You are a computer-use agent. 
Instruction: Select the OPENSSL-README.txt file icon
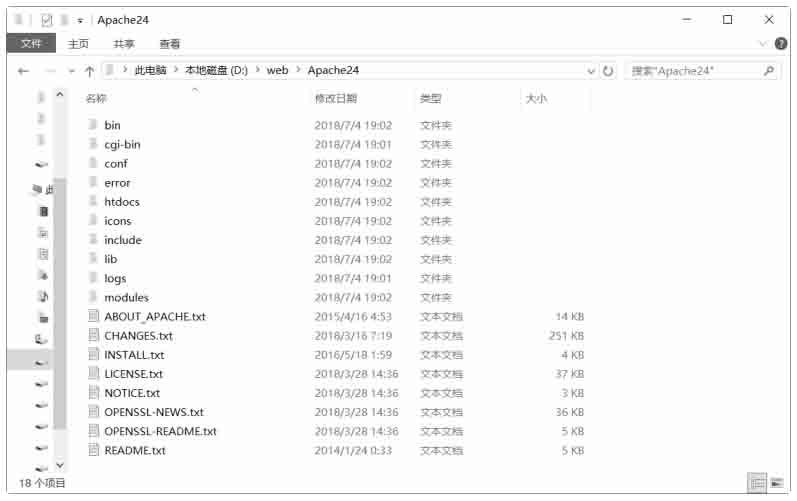coord(94,431)
